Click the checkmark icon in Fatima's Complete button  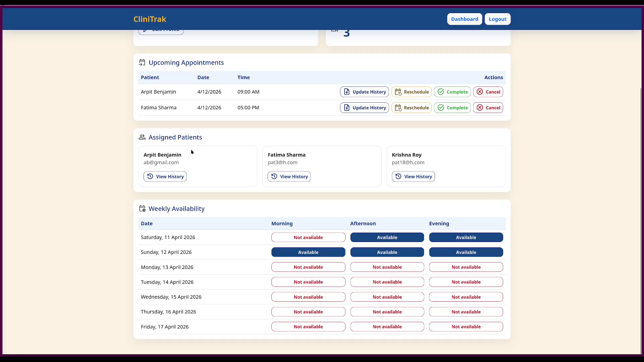[441, 108]
